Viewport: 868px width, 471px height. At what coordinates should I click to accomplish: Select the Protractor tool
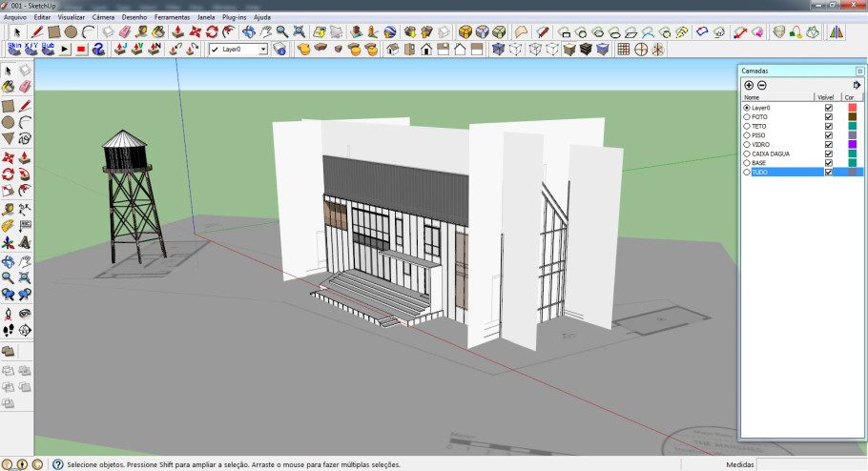point(9,226)
